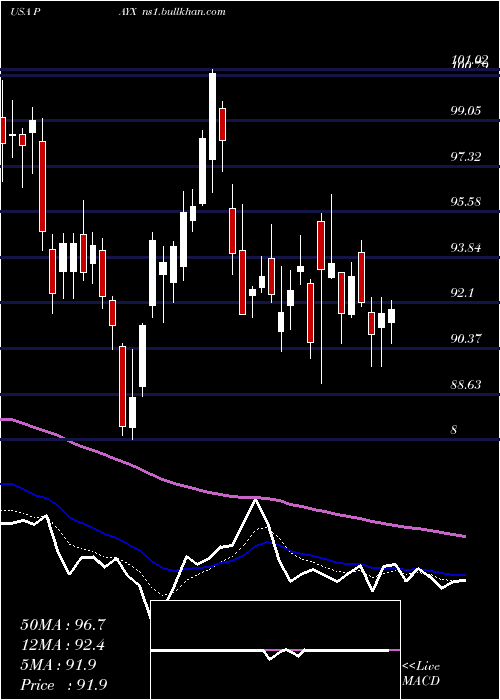The height and width of the screenshot is (700, 500).
Task: Click inside the MACD inset panel
Action: pyautogui.click(x=275, y=650)
